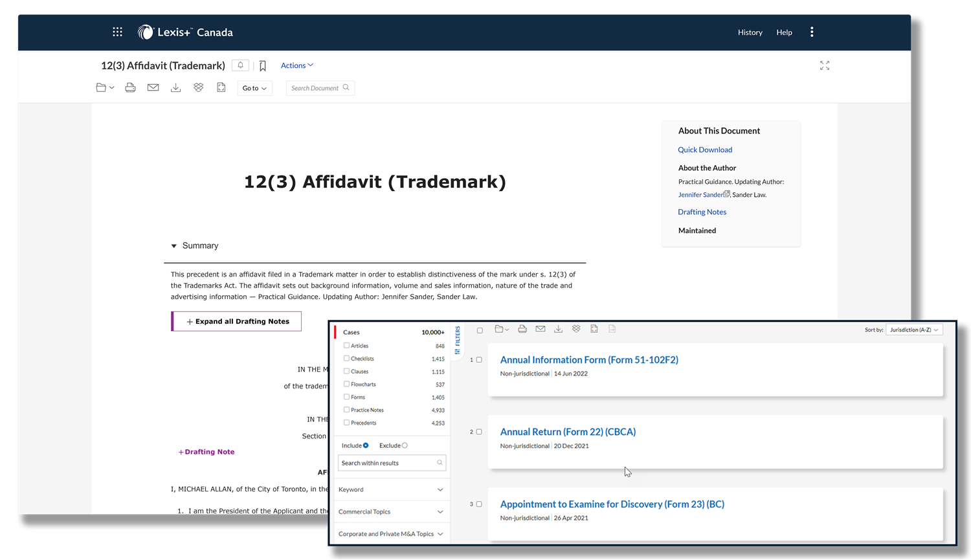The image size is (971, 560).
Task: Click the Search within results field
Action: [387, 463]
